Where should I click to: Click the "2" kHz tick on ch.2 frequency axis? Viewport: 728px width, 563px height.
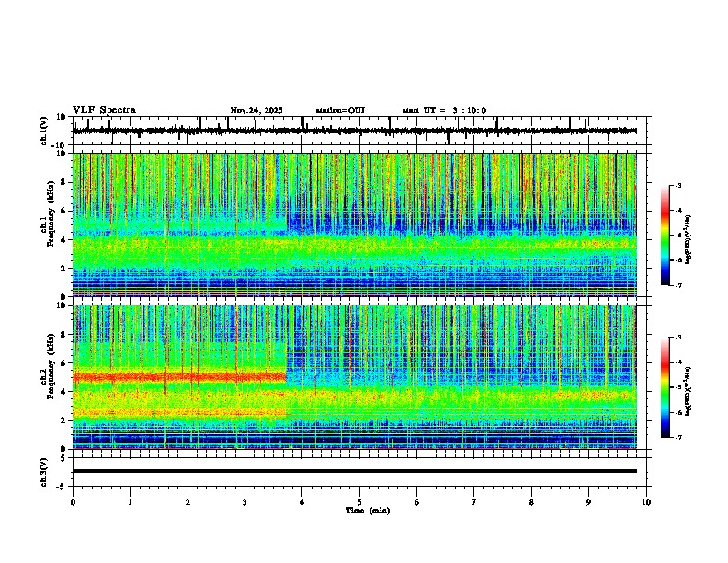pos(64,420)
